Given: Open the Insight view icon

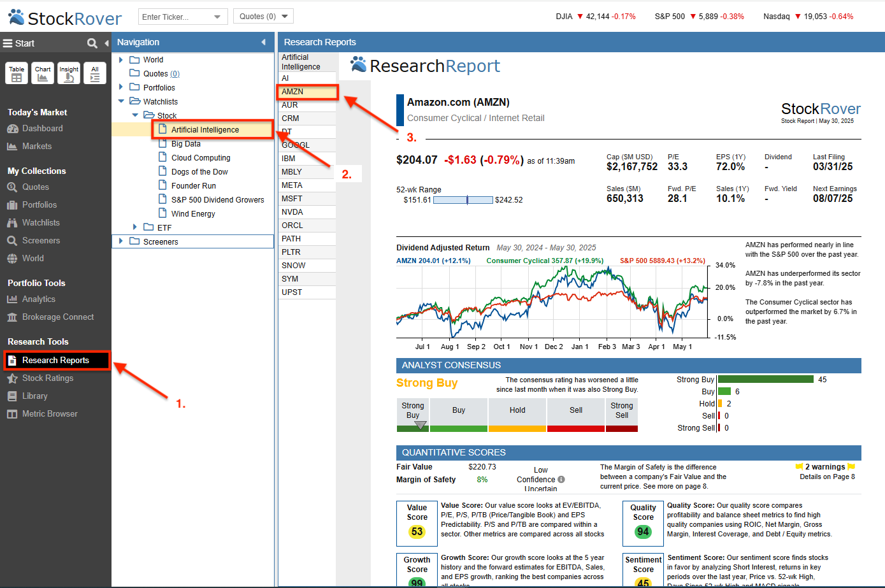Looking at the screenshot, I should click(x=69, y=73).
